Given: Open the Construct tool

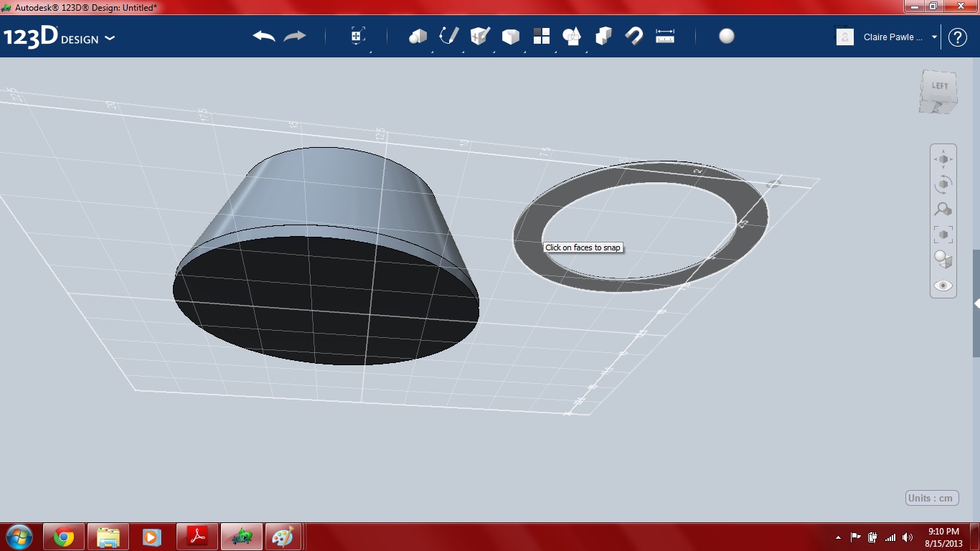Looking at the screenshot, I should tap(480, 37).
